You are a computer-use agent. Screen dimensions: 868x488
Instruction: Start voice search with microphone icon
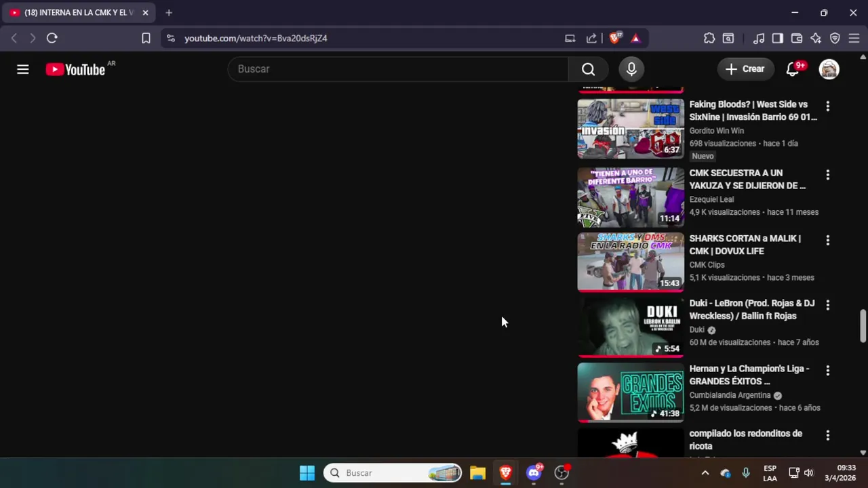coord(631,69)
